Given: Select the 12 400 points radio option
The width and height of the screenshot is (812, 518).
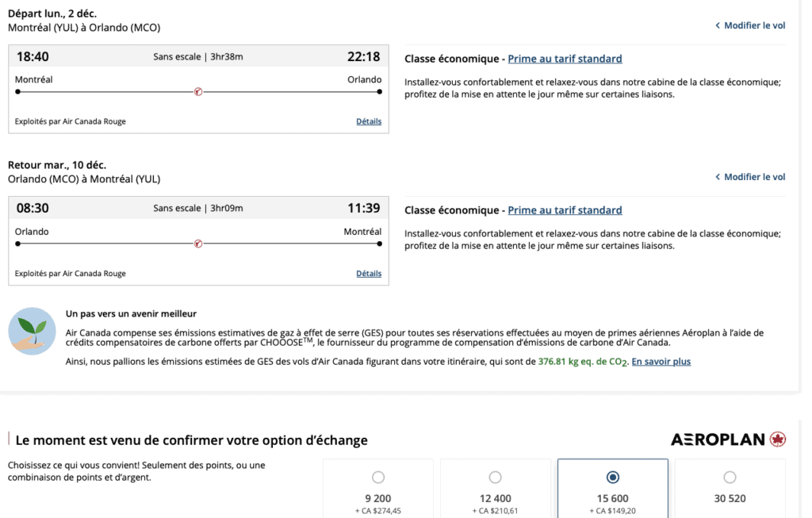Looking at the screenshot, I should 496,478.
